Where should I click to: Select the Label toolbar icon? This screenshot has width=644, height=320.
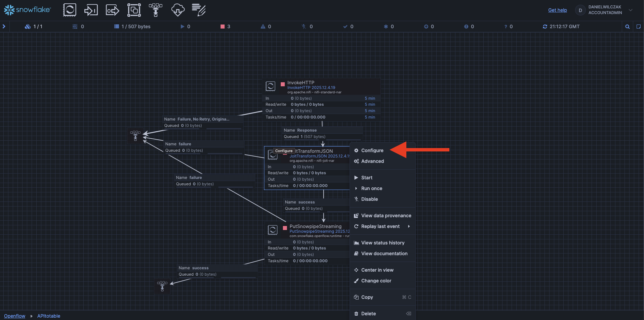tap(199, 10)
